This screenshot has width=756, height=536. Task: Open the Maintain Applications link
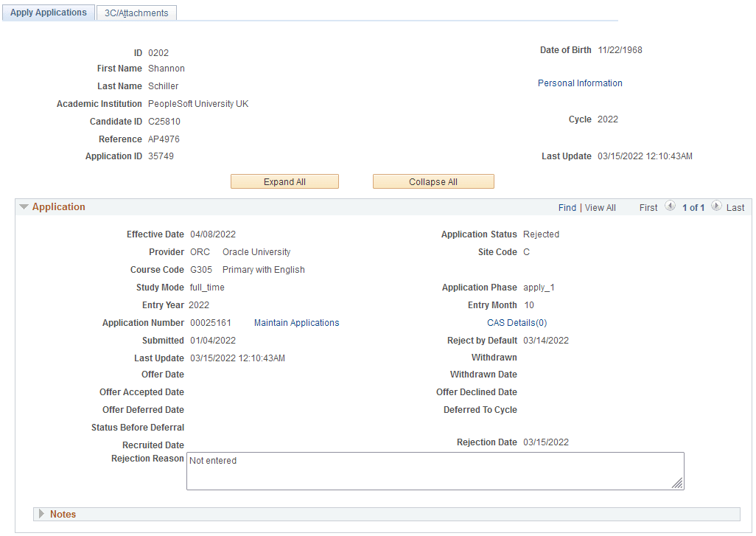[296, 323]
